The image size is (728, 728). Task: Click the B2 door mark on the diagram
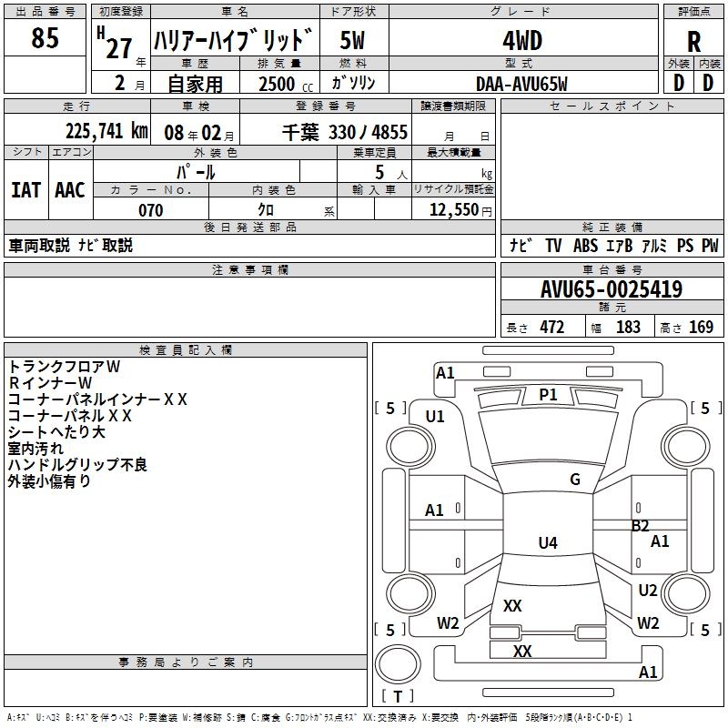641,526
